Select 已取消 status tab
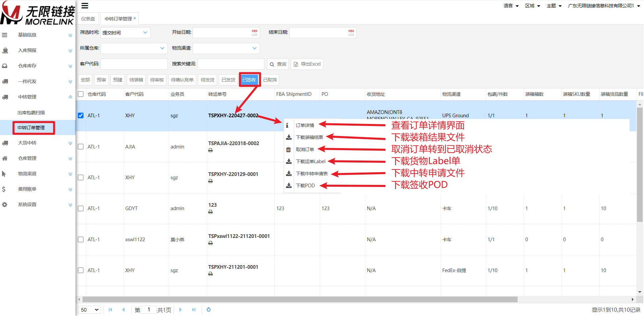 pyautogui.click(x=270, y=80)
